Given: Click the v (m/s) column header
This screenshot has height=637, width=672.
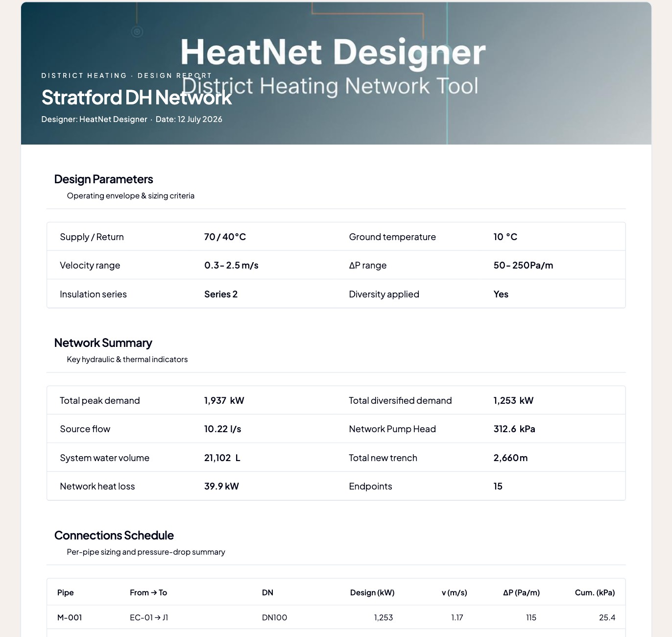Looking at the screenshot, I should [x=455, y=593].
